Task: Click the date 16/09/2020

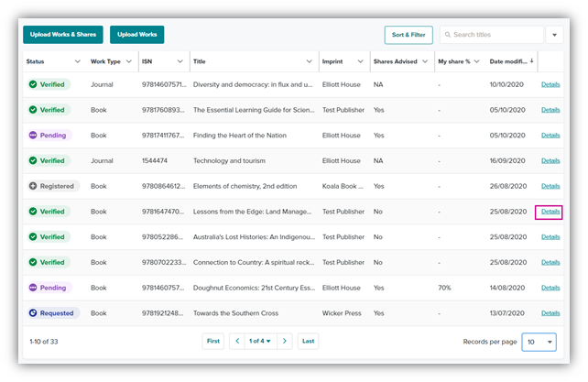Action: [x=507, y=161]
